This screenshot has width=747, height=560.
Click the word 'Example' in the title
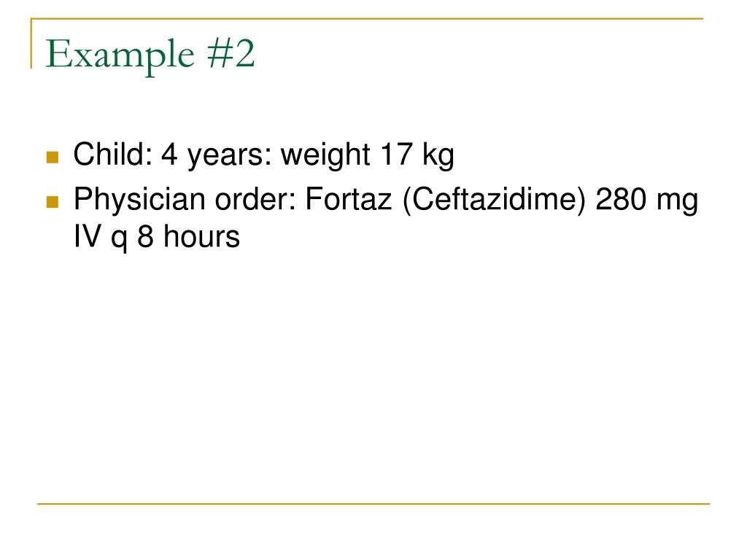pos(120,55)
